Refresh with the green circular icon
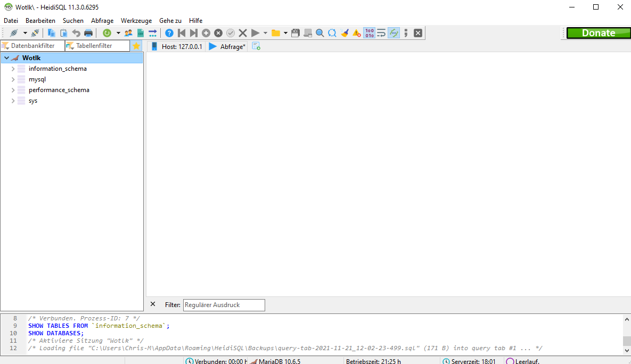 tap(107, 33)
